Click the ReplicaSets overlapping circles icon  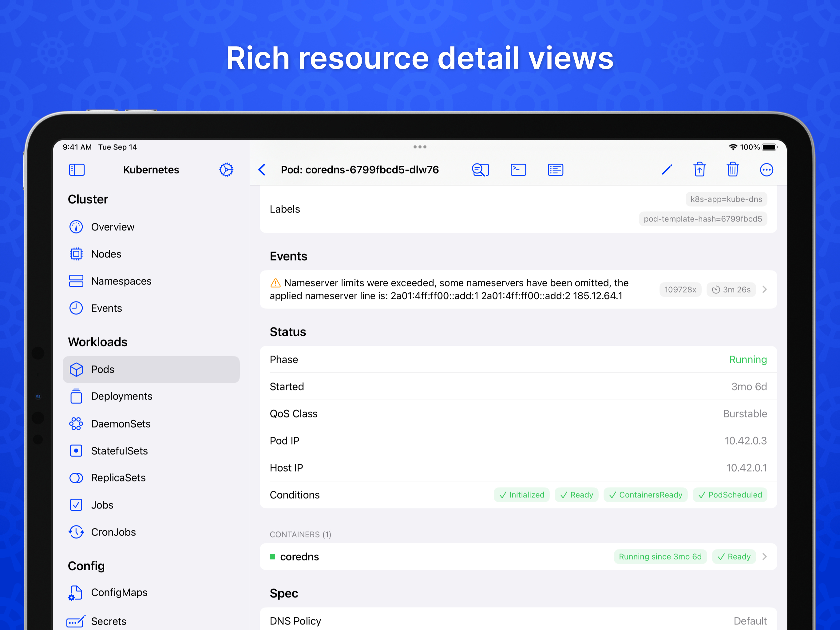(x=76, y=478)
